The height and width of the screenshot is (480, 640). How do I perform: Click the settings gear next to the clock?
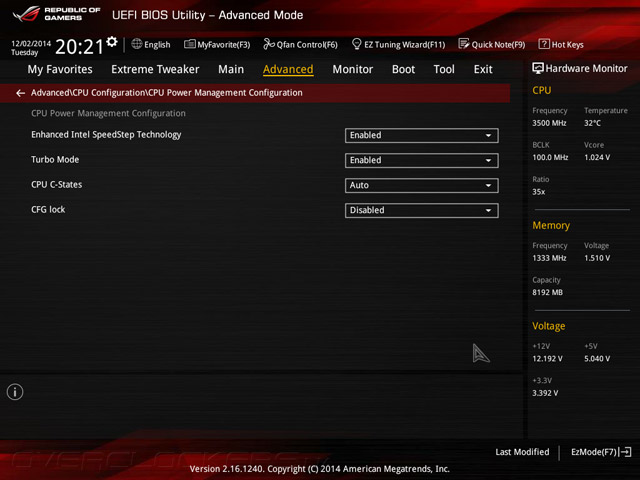(x=112, y=42)
